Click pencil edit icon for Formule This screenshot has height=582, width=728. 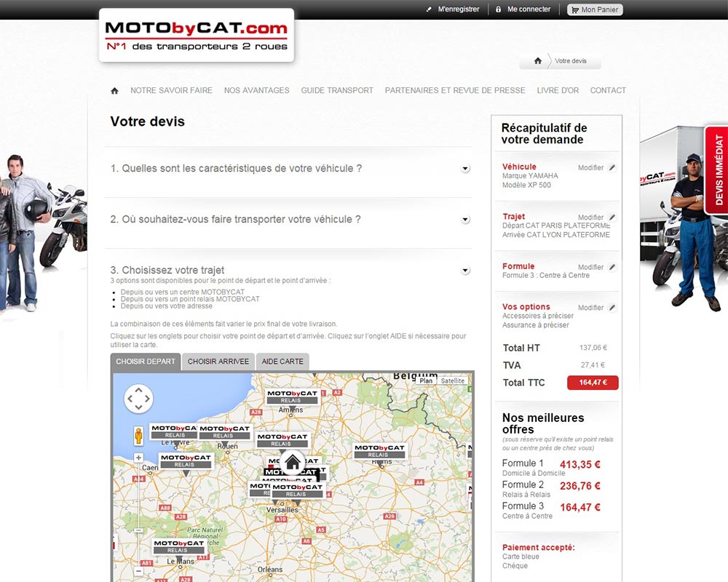coord(612,267)
